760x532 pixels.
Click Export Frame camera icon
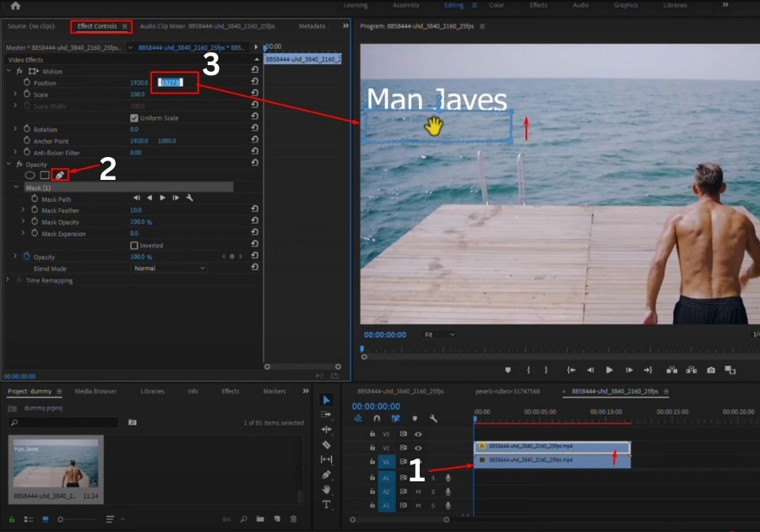coord(710,370)
